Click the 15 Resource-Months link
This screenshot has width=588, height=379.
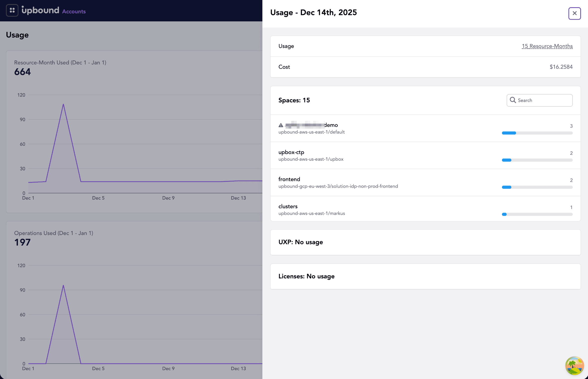[547, 46]
